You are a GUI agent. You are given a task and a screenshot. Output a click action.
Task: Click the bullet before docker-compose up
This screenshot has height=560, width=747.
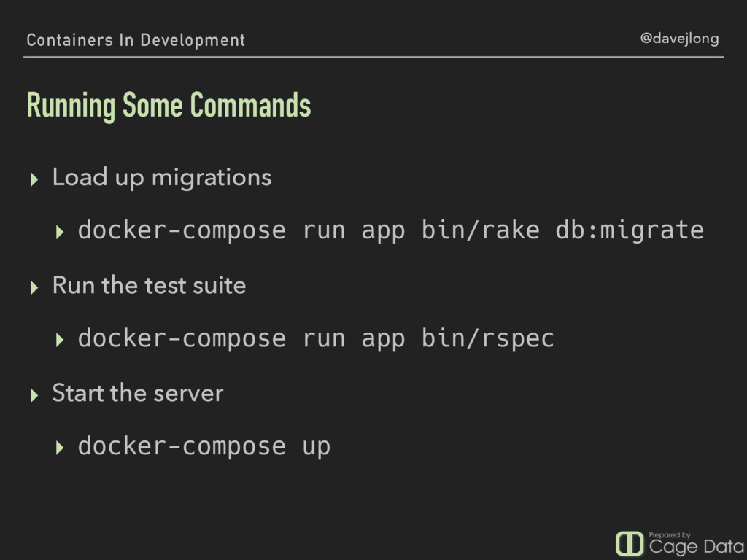pos(60,448)
